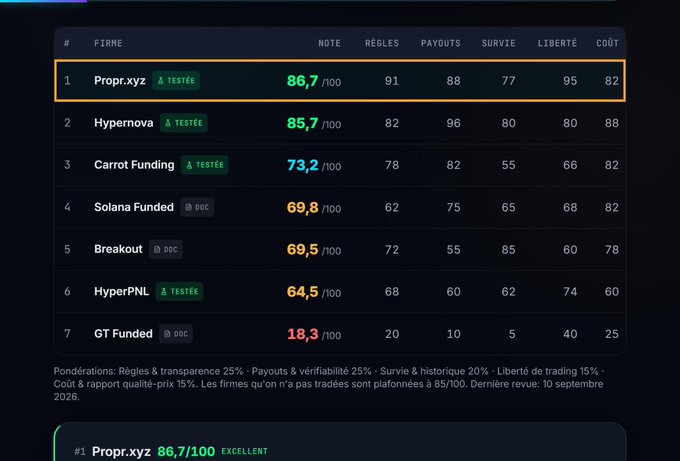Open the Propr.xyz firm name
The width and height of the screenshot is (680, 461).
pyautogui.click(x=120, y=81)
